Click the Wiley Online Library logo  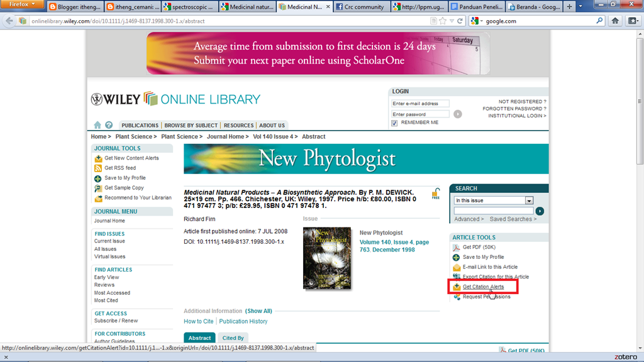coord(176,99)
